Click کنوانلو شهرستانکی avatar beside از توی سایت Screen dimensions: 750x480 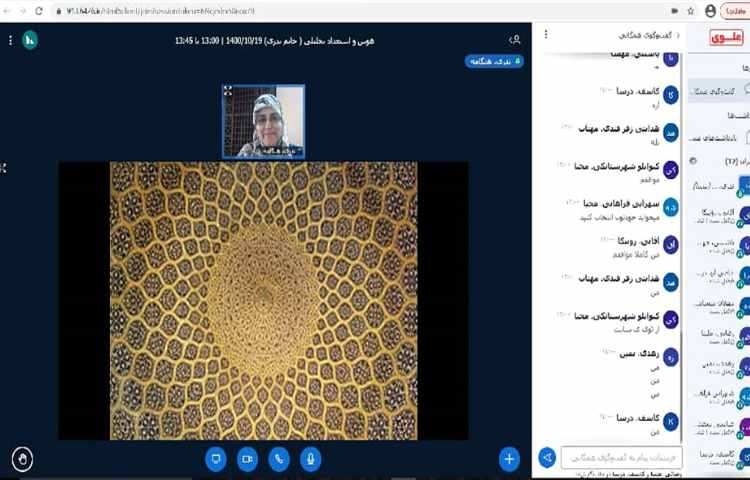(x=671, y=319)
